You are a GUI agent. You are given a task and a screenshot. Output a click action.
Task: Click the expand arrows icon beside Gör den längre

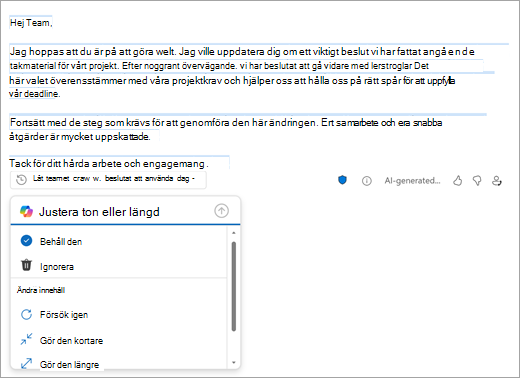pyautogui.click(x=26, y=363)
